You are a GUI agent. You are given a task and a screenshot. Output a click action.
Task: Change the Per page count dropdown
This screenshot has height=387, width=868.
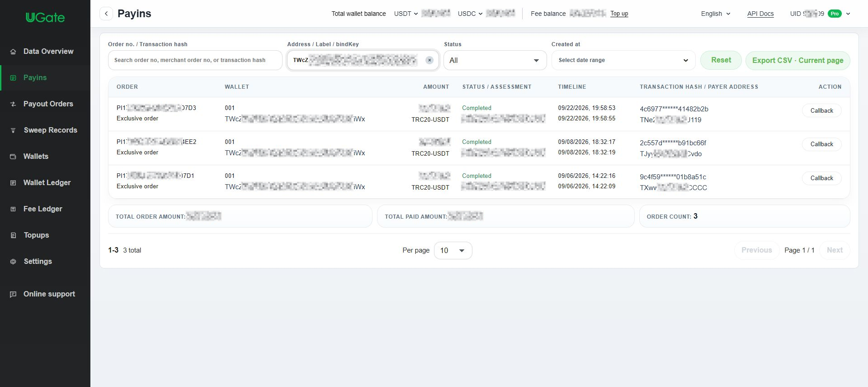(x=453, y=250)
